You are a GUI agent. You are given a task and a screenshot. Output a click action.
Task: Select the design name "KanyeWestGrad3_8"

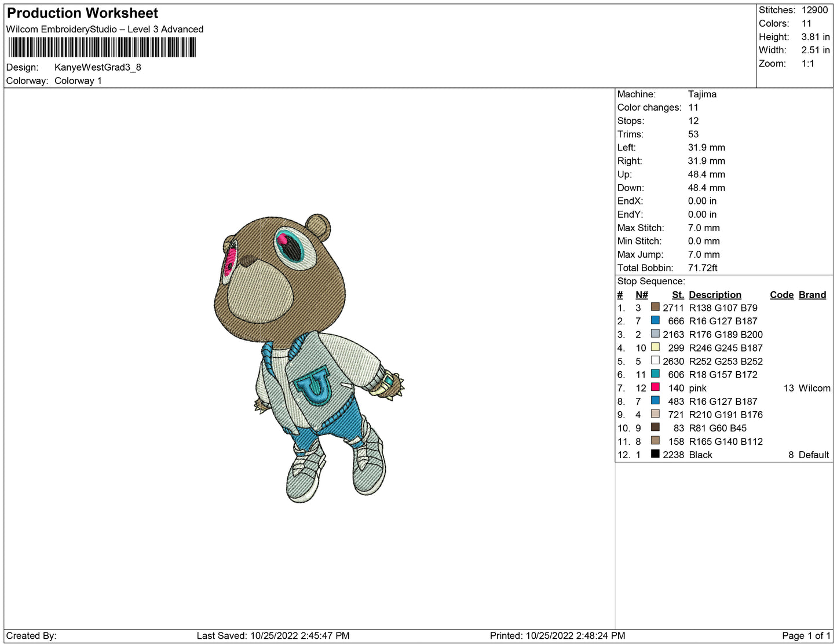98,67
